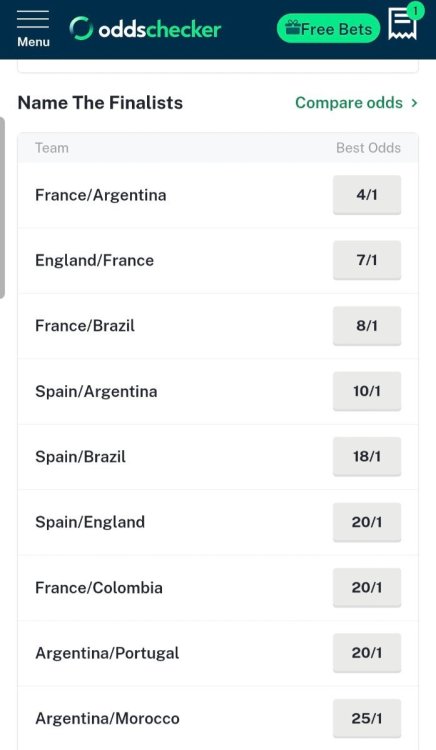Open the hamburger Menu icon
Screen dimensions: 436x750
[33, 29]
